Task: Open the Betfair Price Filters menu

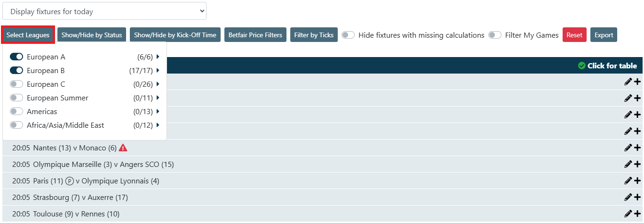Action: pyautogui.click(x=255, y=35)
